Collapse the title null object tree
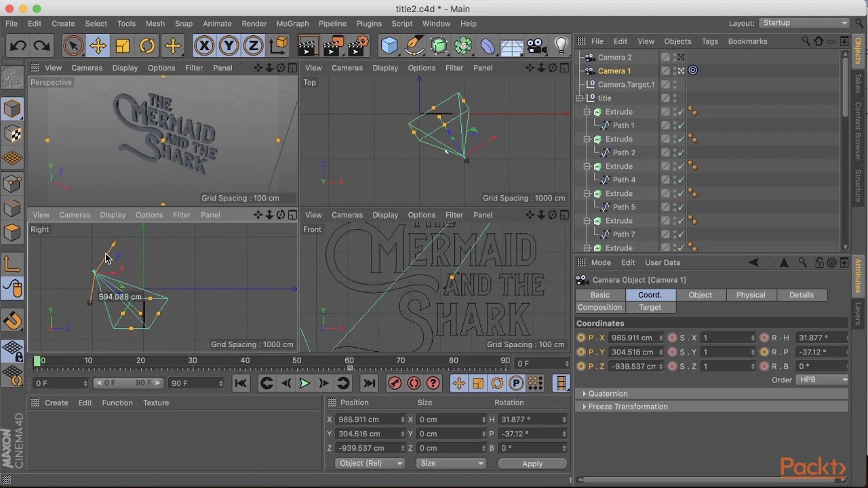Viewport: 868px width, 488px height. coord(580,98)
